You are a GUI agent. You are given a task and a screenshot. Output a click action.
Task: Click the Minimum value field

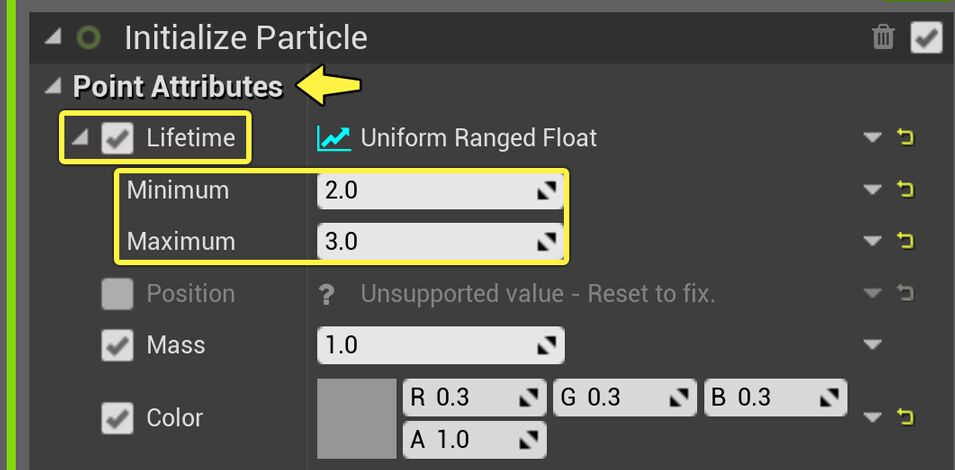point(425,190)
